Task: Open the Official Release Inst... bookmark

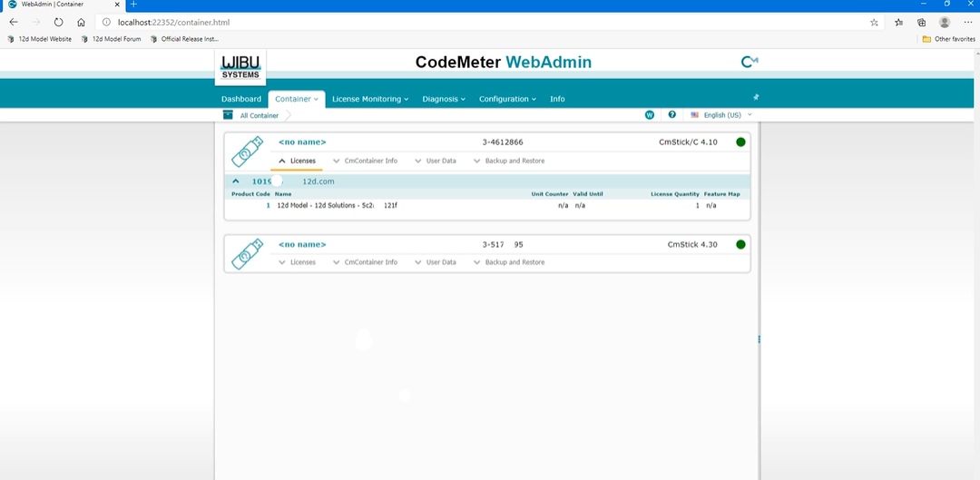Action: 184,39
